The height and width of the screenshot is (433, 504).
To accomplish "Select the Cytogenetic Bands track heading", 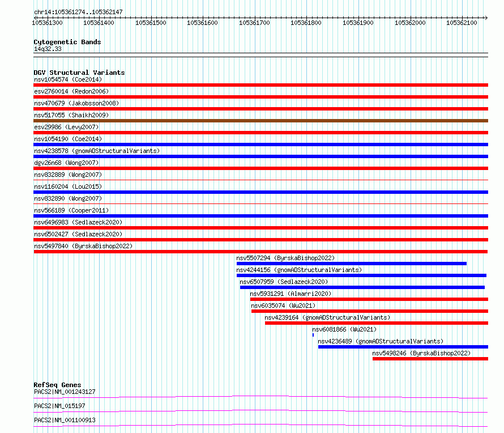I will tap(67, 42).
